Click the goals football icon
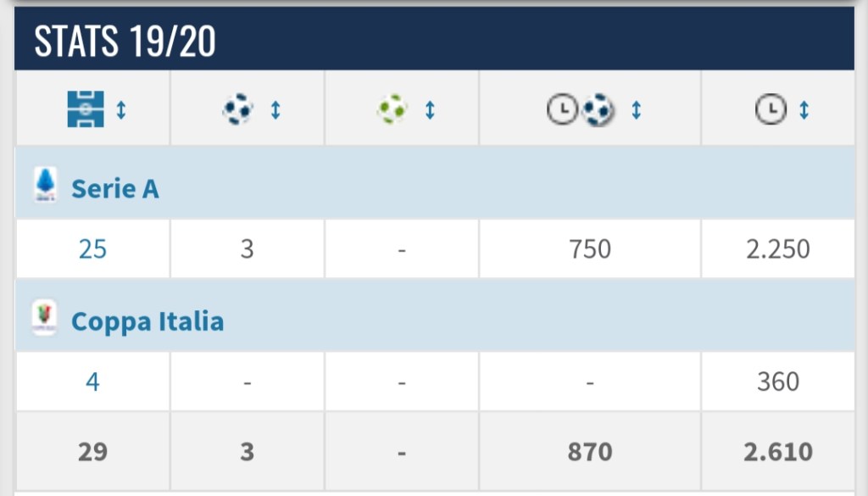Viewport: 868px width, 496px height. (238, 109)
